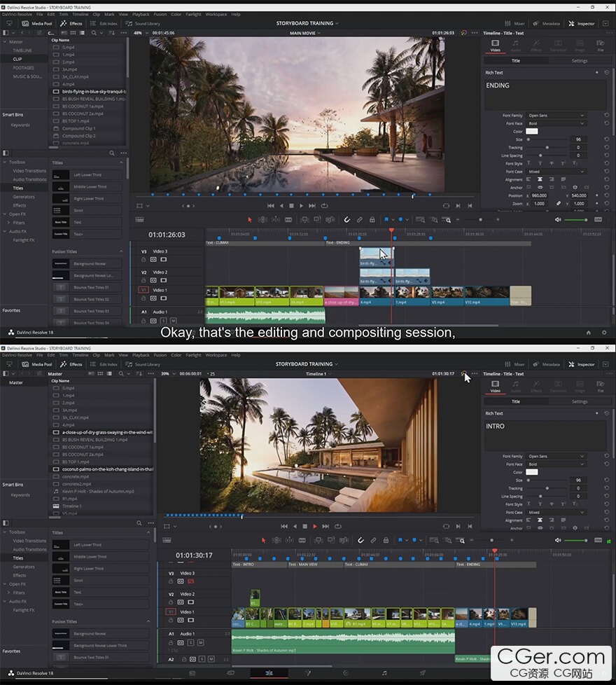Click Detail Zoom icon in top window toolbar
The image size is (616, 685).
(435, 220)
